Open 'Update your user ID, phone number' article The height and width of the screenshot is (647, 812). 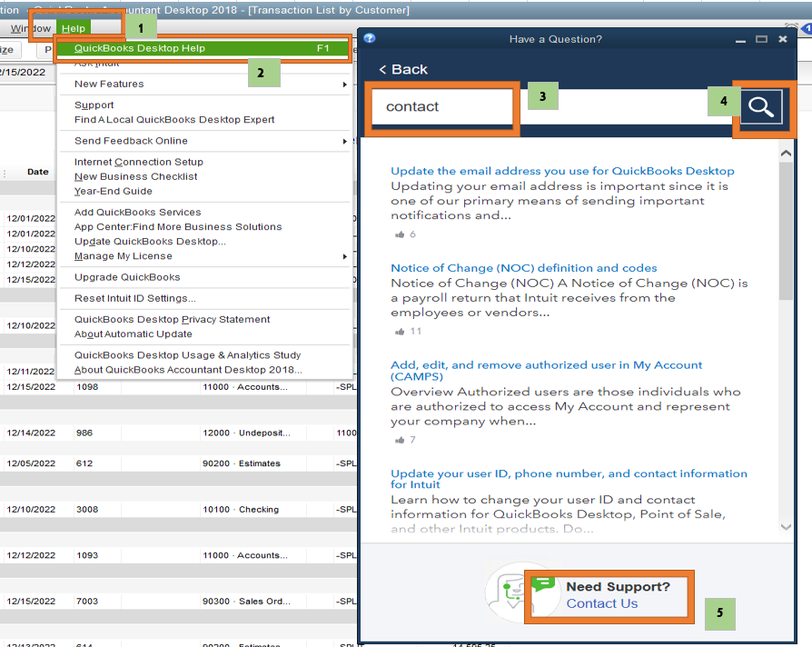click(x=569, y=479)
